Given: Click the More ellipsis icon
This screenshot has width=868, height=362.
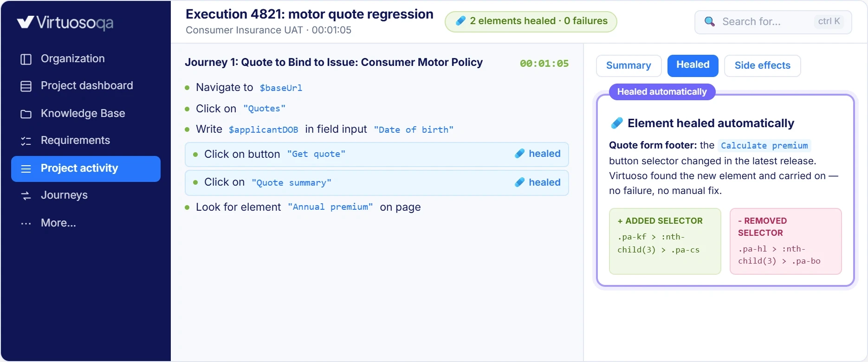Looking at the screenshot, I should [x=26, y=223].
